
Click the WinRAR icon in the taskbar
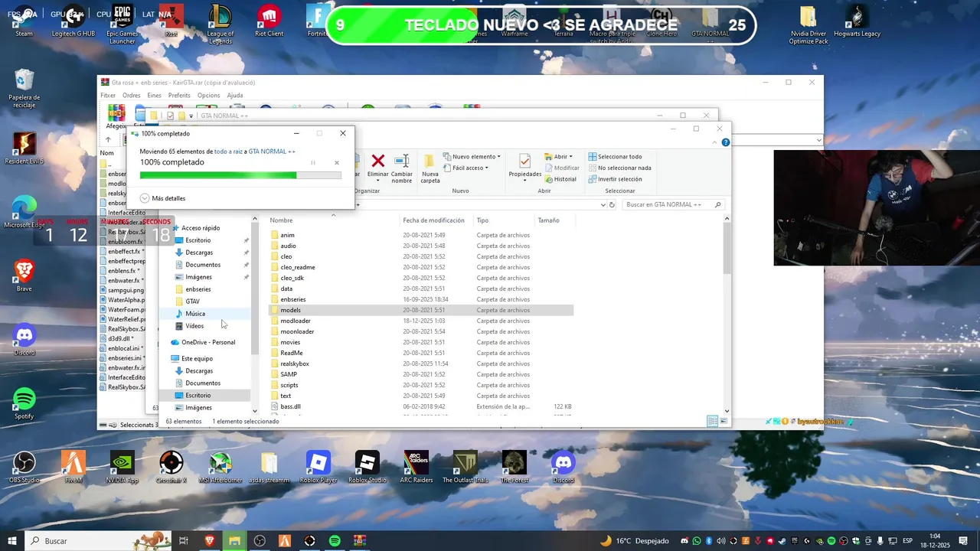(360, 541)
